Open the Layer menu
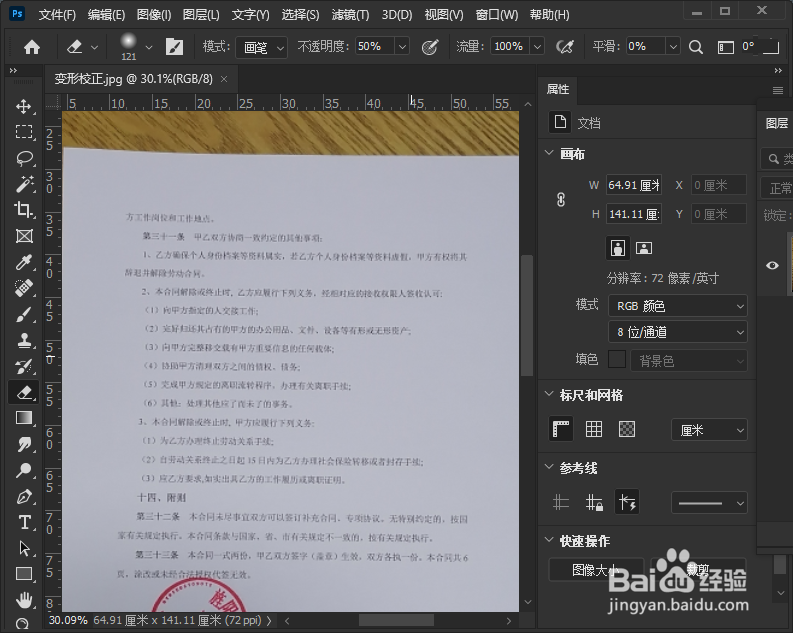 pos(201,15)
